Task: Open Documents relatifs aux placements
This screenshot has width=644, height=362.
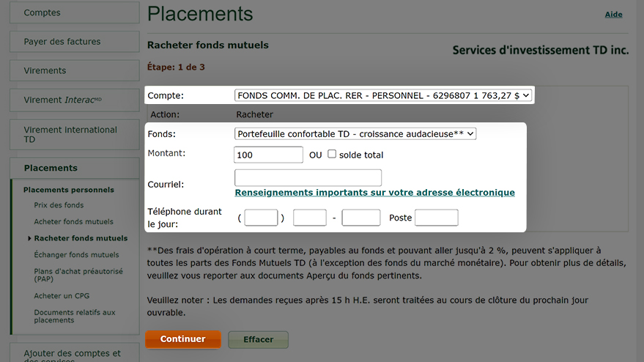Action: (74, 316)
